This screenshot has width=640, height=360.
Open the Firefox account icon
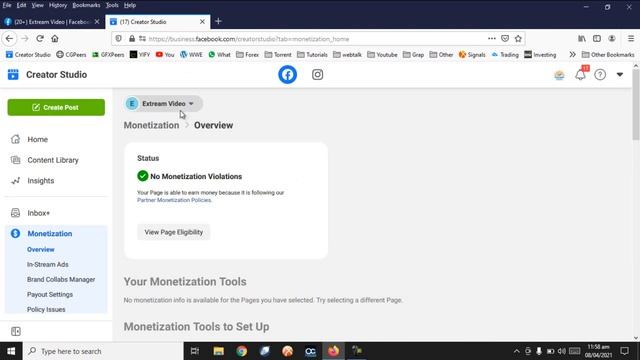tap(611, 38)
